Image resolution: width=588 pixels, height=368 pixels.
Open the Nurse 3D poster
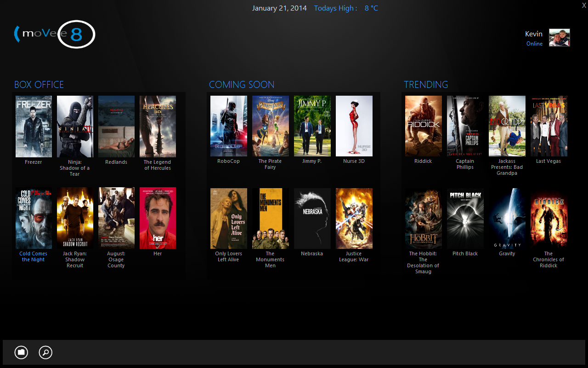(354, 126)
